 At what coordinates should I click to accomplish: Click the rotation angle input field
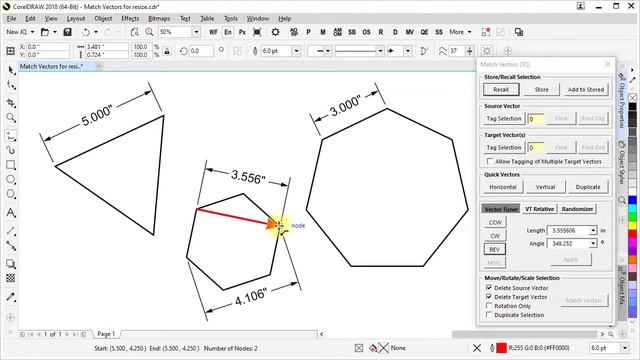(x=201, y=51)
